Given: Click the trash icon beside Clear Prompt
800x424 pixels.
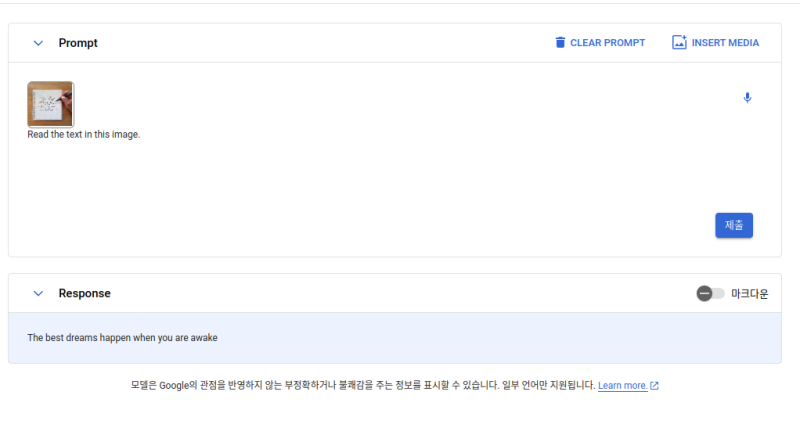Looking at the screenshot, I should coord(560,43).
